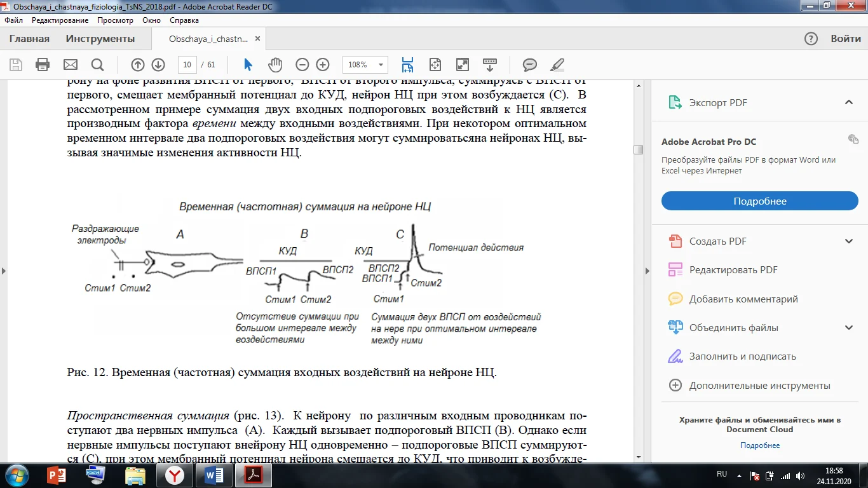Add a sticky note comment from the toolbar
The height and width of the screenshot is (488, 868).
click(530, 65)
